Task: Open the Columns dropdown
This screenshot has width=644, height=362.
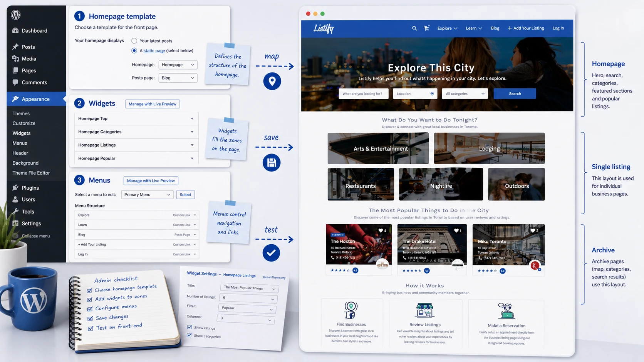Action: coord(246,319)
